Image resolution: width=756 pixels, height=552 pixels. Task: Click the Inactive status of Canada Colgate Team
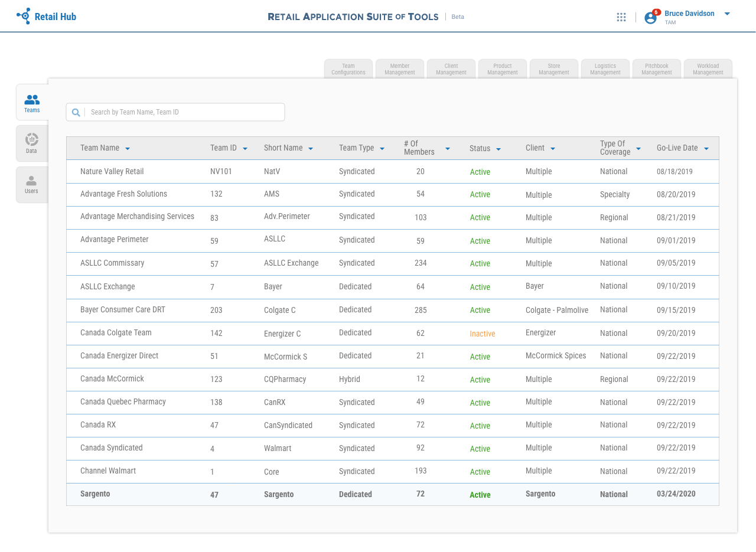click(483, 334)
